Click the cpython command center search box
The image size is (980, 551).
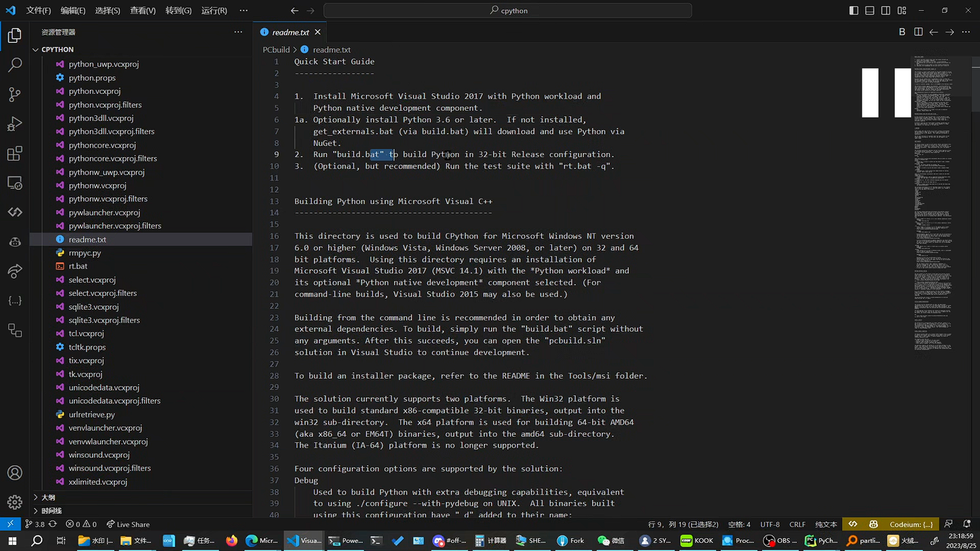[508, 10]
